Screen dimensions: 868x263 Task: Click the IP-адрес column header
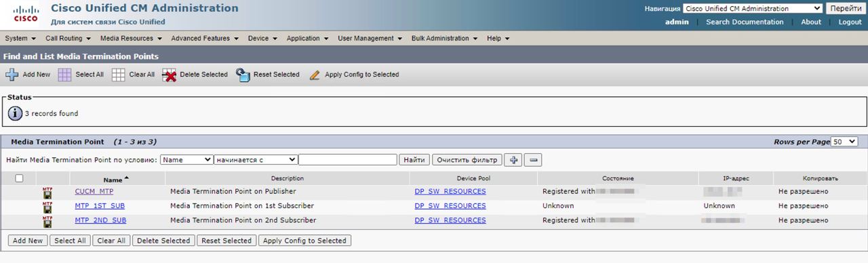[736, 178]
